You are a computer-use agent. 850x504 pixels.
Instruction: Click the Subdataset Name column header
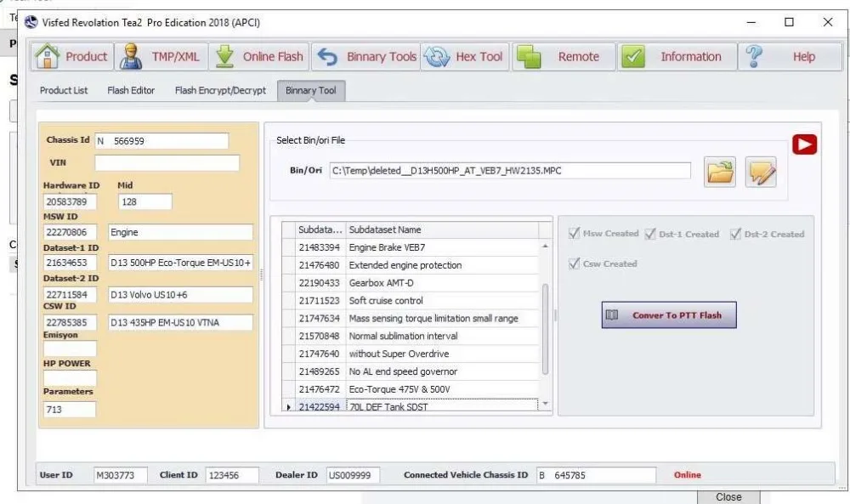coord(442,229)
